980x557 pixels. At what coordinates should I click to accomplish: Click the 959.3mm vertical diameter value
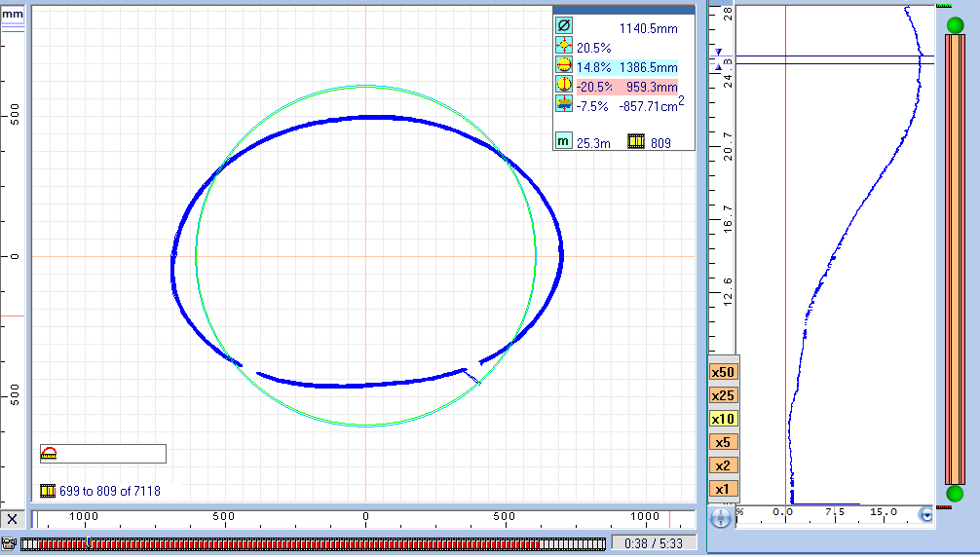coord(652,87)
